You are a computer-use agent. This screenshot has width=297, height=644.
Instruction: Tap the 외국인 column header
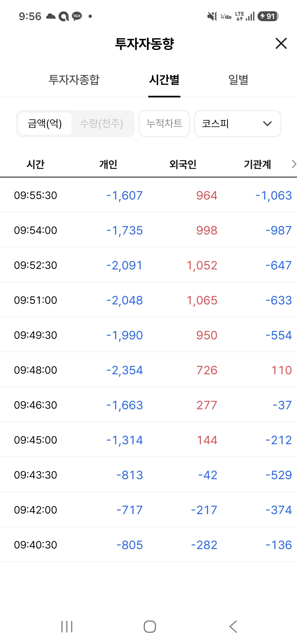[x=183, y=164]
